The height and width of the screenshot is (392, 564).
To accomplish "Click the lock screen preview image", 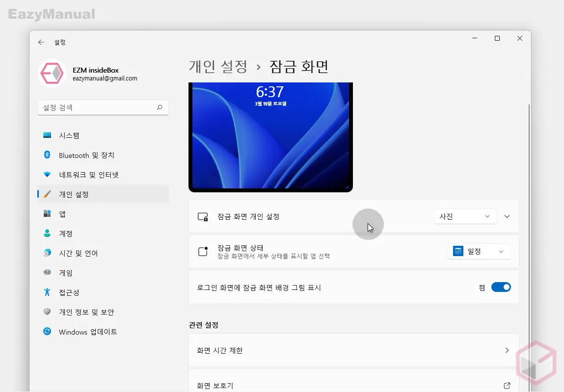I will point(270,136).
